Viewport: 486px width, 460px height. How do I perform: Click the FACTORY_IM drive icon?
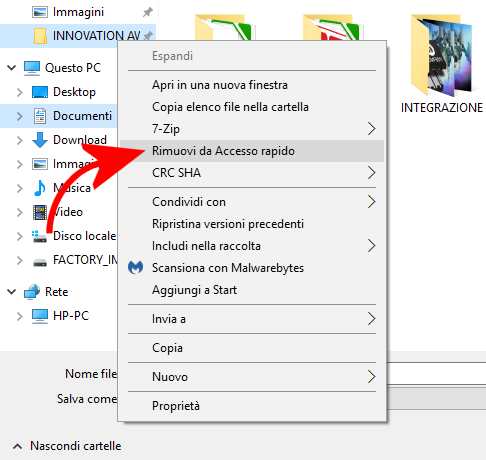40,262
